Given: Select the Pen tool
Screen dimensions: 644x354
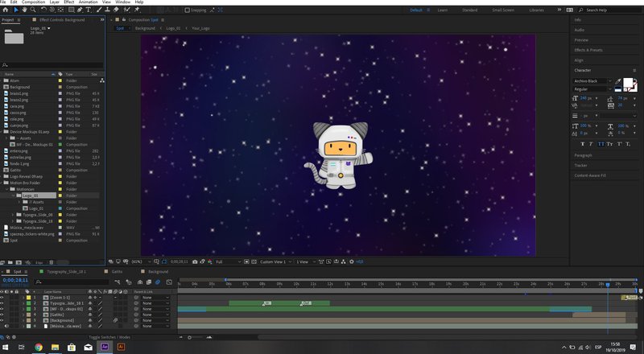Looking at the screenshot, I should tap(80, 10).
